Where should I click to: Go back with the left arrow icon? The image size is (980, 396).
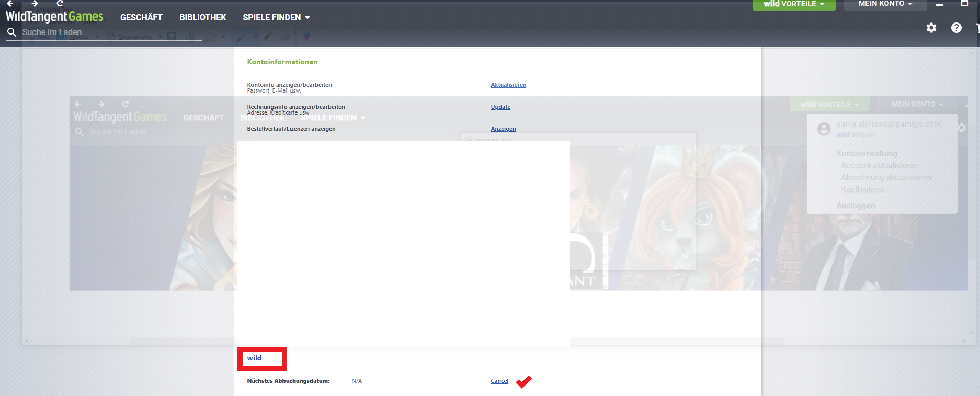(10, 3)
